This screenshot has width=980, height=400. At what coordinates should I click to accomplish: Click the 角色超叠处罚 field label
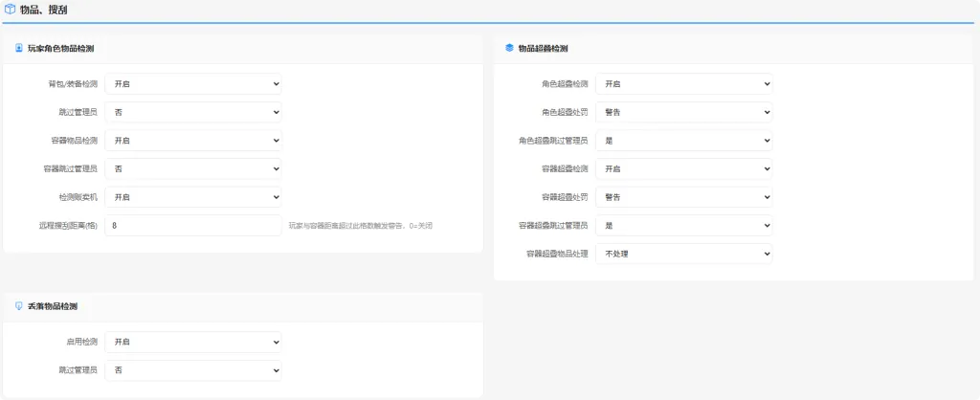point(565,113)
